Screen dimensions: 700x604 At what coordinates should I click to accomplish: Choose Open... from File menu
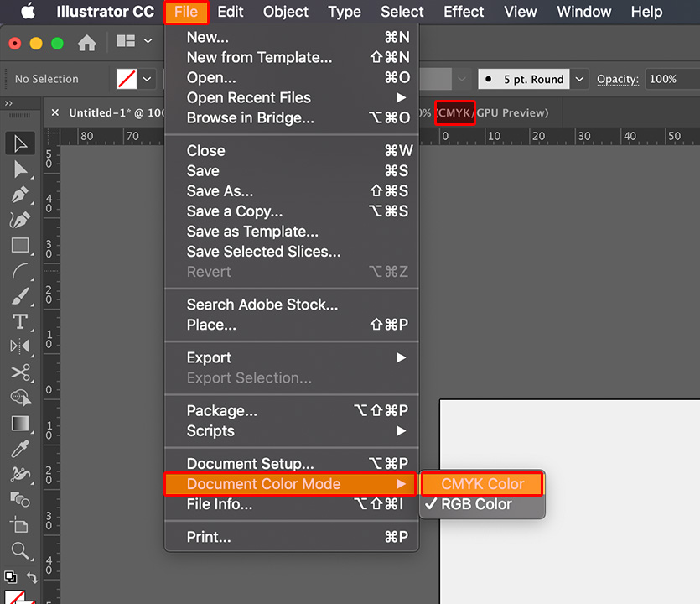(292, 78)
